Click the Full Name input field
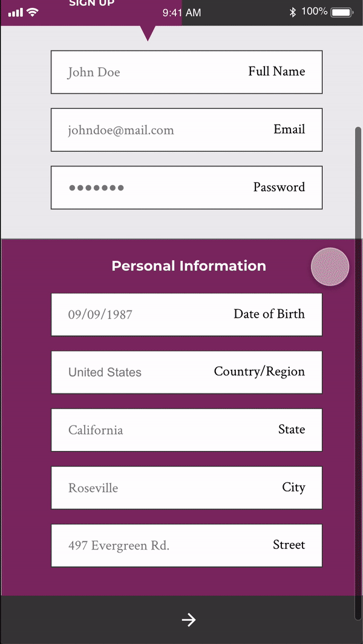Screen dimensions: 363x644 pos(186,72)
